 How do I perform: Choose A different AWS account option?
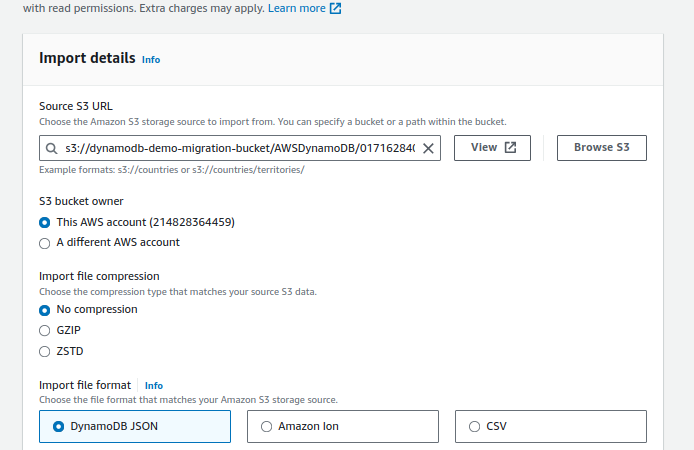(44, 242)
